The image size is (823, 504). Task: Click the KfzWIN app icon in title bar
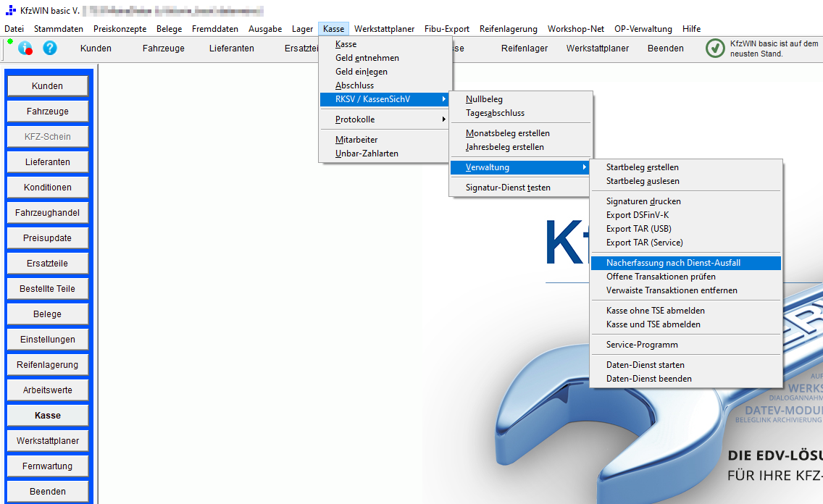pyautogui.click(x=10, y=10)
